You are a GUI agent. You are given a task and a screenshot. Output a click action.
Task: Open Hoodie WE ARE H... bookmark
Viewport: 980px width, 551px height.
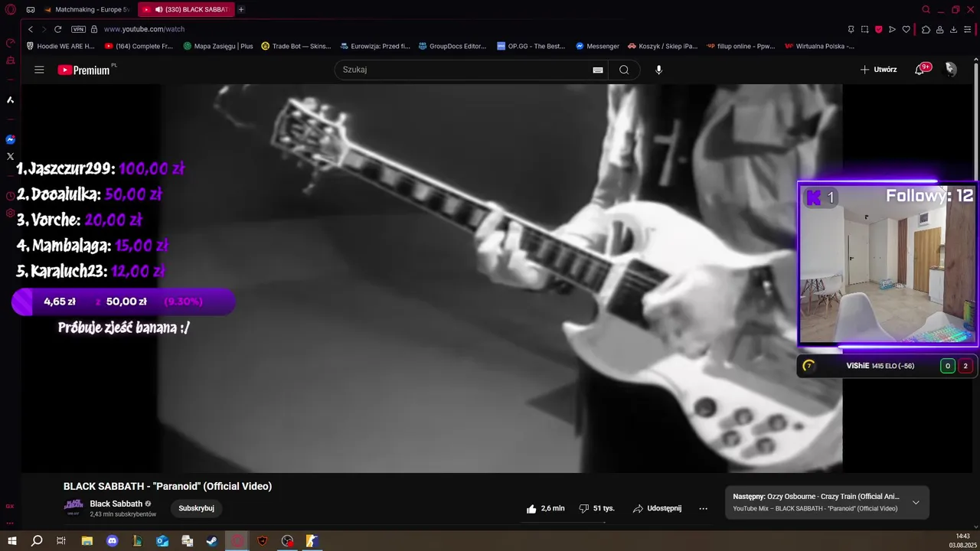click(60, 46)
